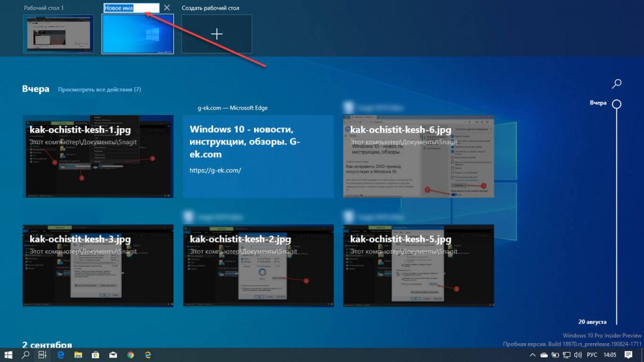Launch Chrome from the taskbar
Viewport: 644px width, 362px height.
131,354
